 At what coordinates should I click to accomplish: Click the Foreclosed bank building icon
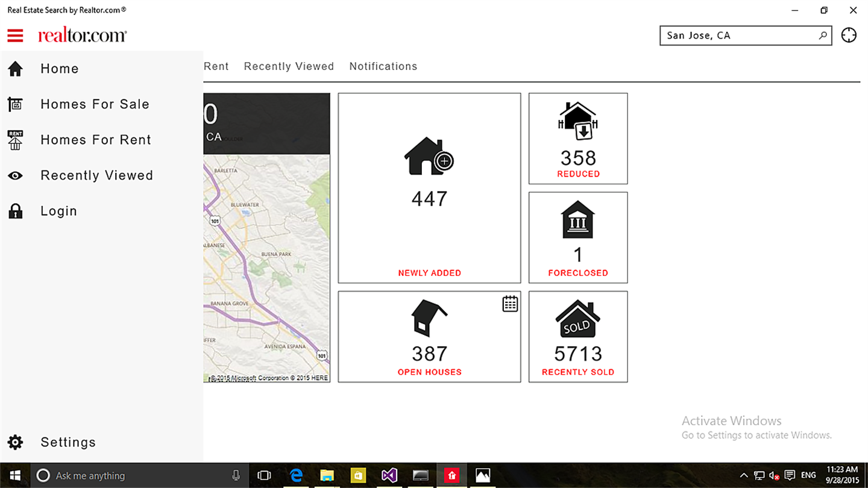click(x=577, y=220)
